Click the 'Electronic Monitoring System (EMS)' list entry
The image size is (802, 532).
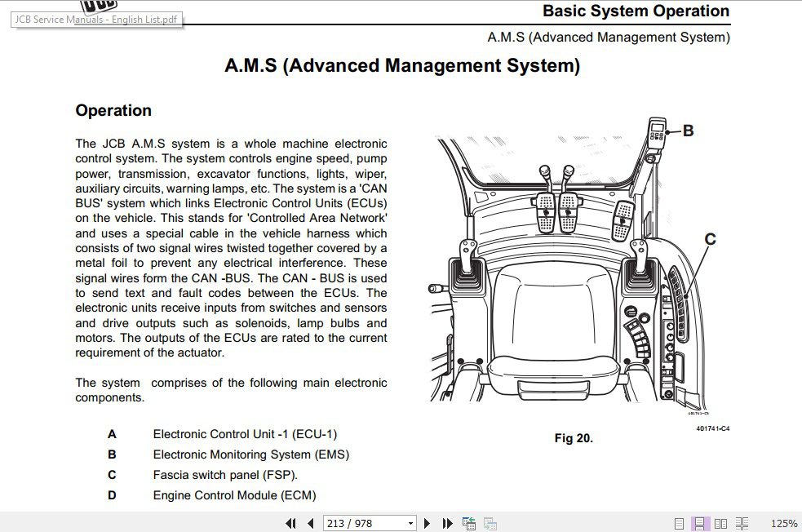pyautogui.click(x=251, y=454)
